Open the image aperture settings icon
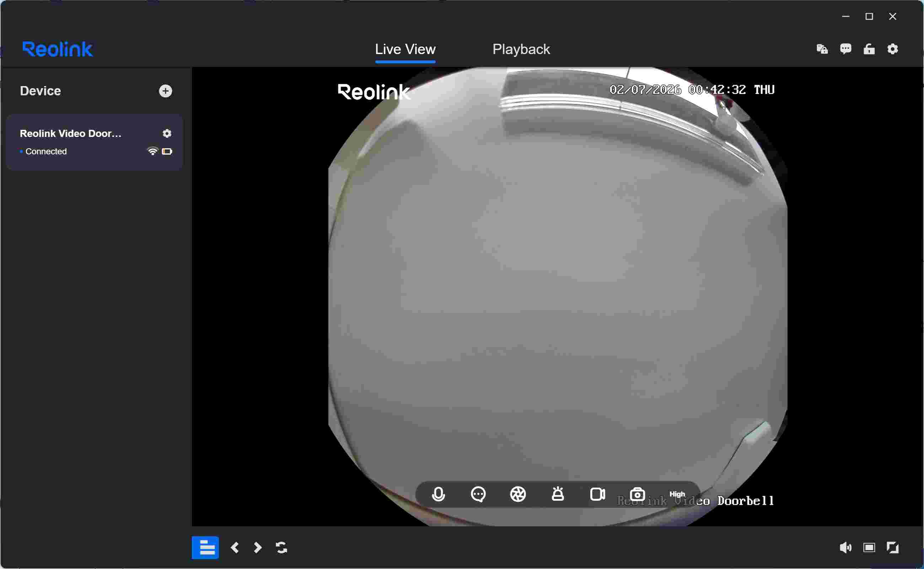Viewport: 924px width, 569px height. (x=518, y=494)
